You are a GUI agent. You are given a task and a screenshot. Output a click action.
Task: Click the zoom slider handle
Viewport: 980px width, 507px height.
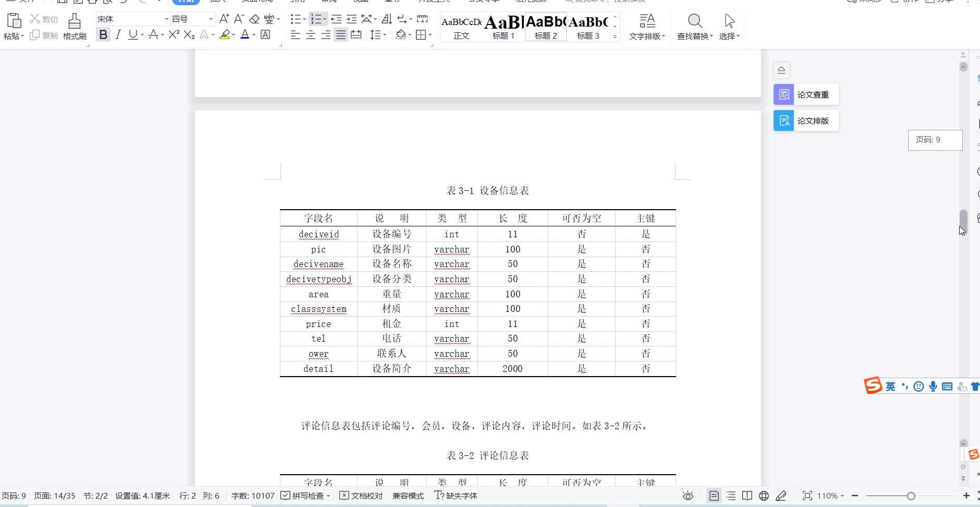911,496
